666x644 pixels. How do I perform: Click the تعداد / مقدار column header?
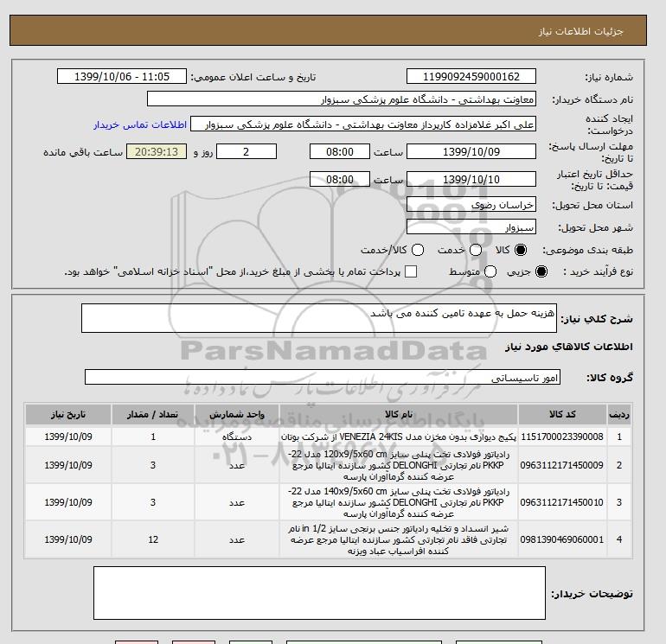[153, 414]
